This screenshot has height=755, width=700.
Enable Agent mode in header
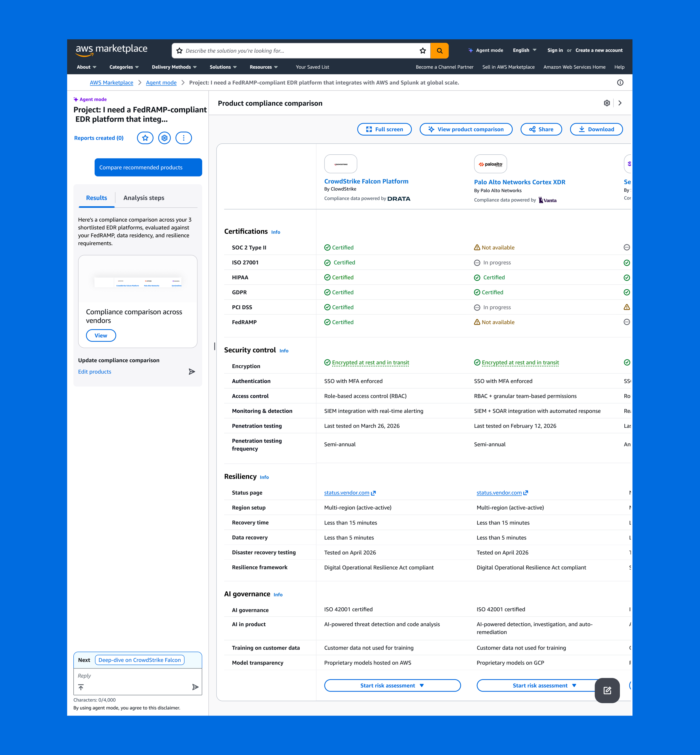(486, 50)
